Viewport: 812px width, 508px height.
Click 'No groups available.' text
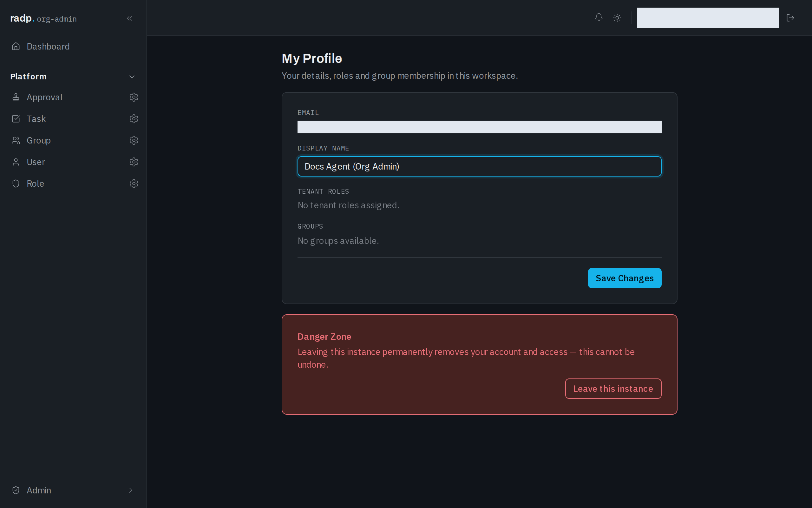pyautogui.click(x=338, y=241)
